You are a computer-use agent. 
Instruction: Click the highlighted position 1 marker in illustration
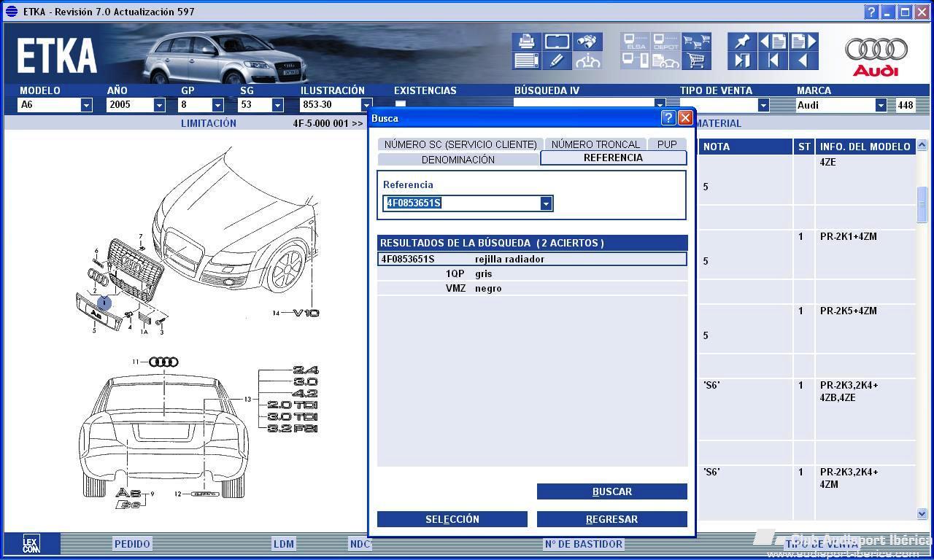104,302
